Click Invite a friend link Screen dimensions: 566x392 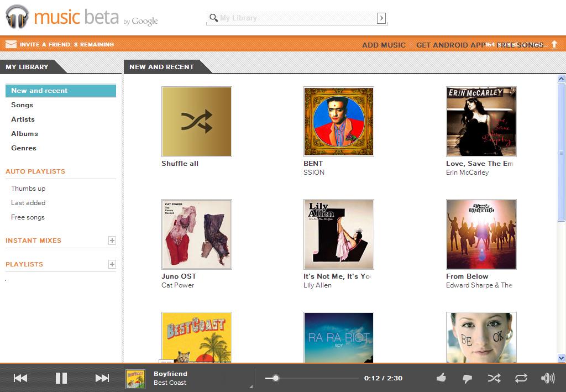pyautogui.click(x=67, y=44)
